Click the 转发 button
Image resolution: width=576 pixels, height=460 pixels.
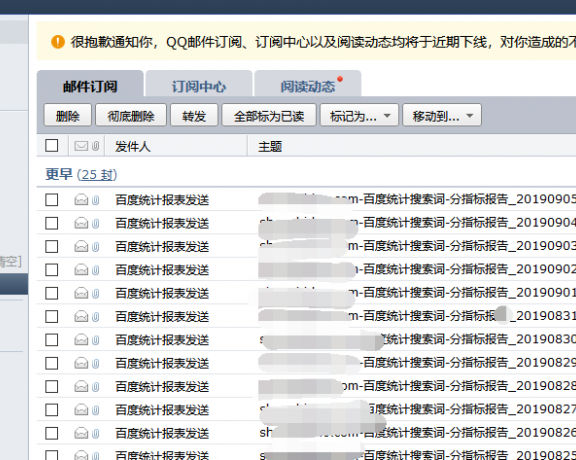tap(194, 115)
